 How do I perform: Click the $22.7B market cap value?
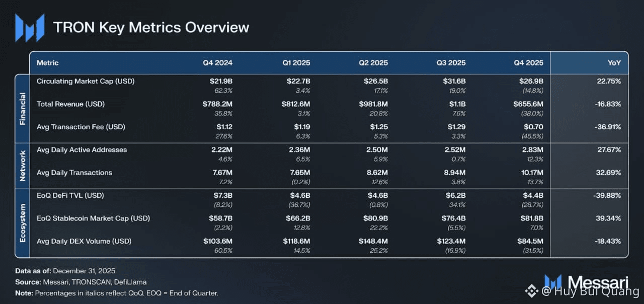tap(299, 81)
